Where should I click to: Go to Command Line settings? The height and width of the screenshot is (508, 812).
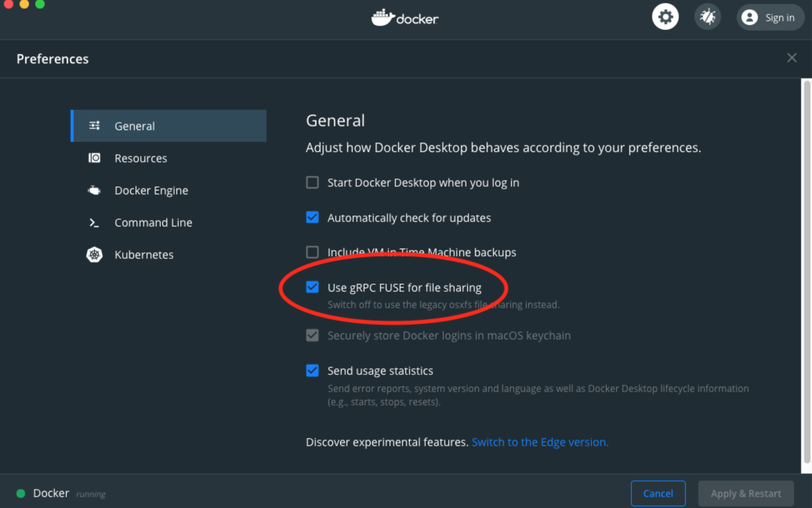(169, 222)
